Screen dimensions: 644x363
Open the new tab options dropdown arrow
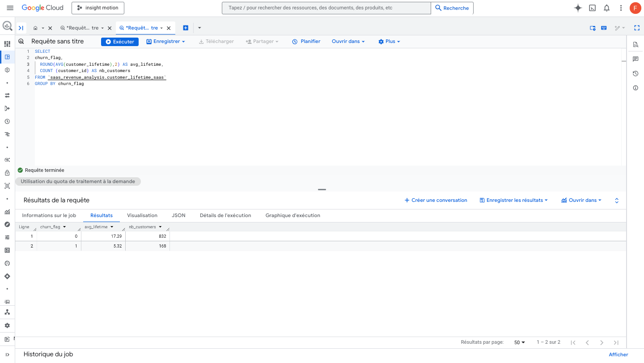199,28
